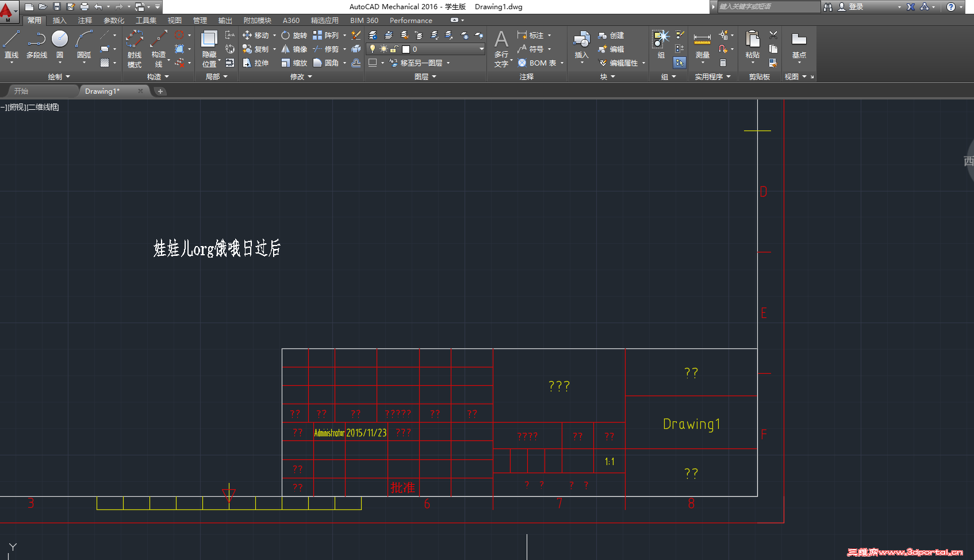Toggle group selection on/off button
Image resolution: width=974 pixels, height=560 pixels.
pyautogui.click(x=680, y=63)
